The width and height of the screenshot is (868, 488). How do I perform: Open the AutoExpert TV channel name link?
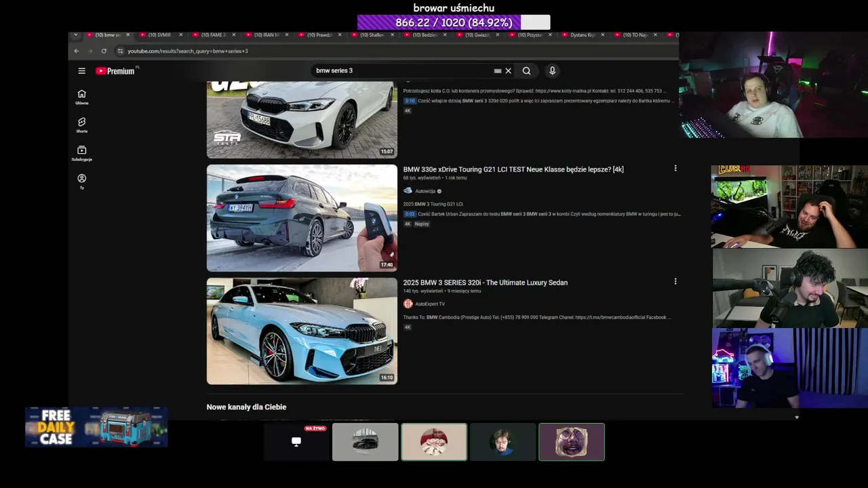[x=430, y=304]
